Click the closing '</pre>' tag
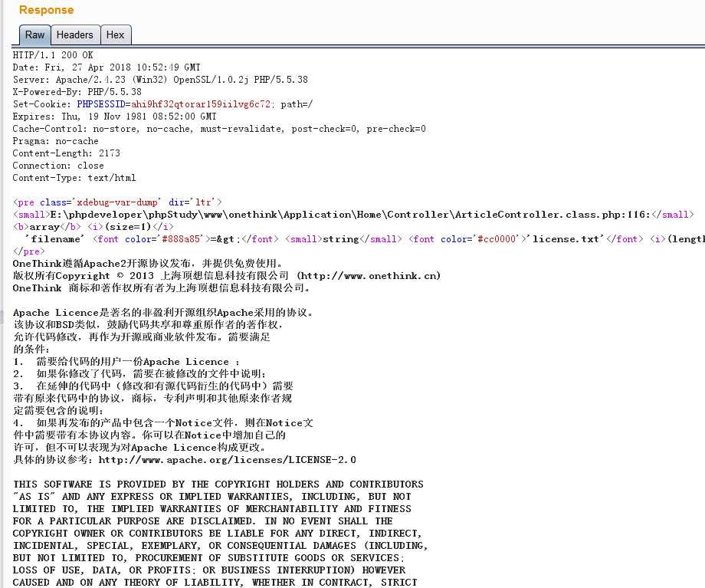Viewport: 705px width, 588px height. tap(29, 251)
